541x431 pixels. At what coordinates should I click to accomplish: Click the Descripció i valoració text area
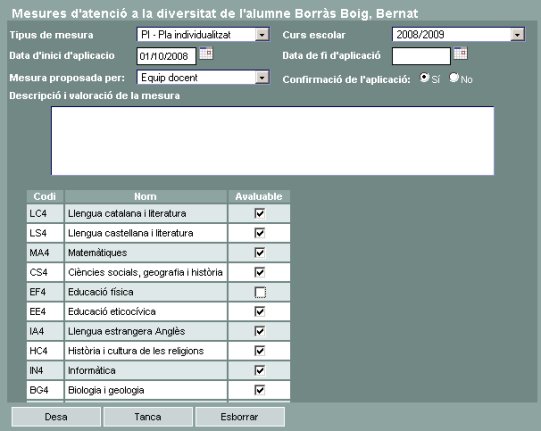273,141
